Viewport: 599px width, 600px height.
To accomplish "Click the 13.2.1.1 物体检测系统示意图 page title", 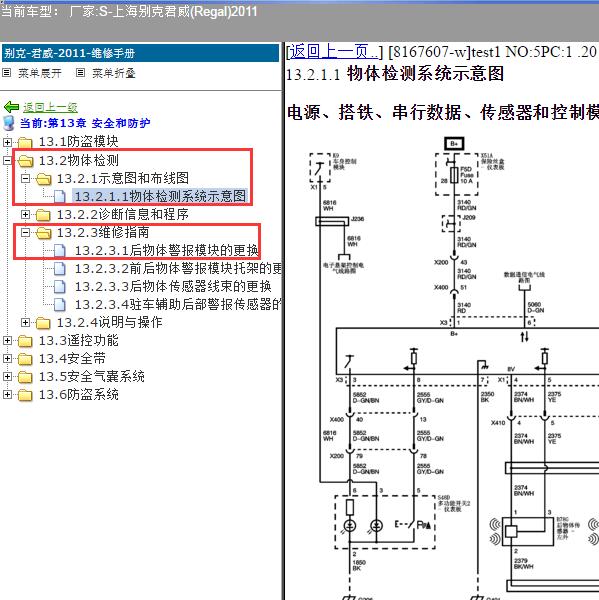I will point(395,73).
